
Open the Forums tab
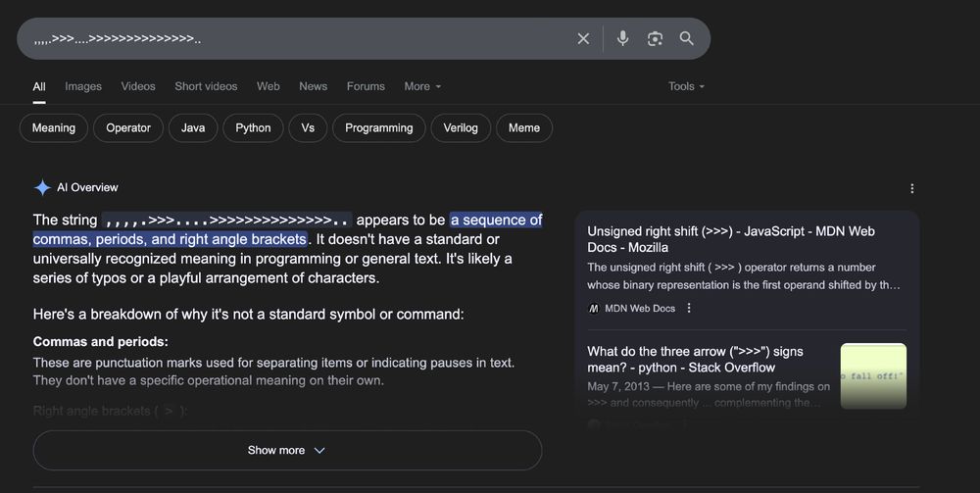click(366, 86)
